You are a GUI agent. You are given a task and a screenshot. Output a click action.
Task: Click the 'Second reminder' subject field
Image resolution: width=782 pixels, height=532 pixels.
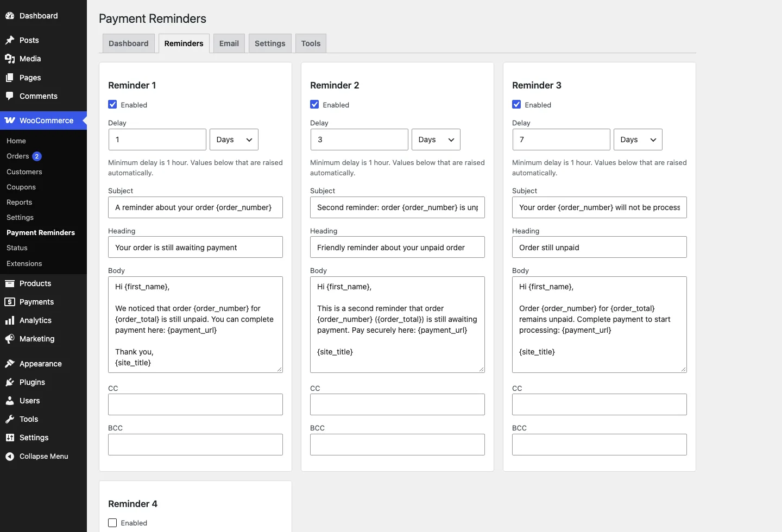(398, 207)
